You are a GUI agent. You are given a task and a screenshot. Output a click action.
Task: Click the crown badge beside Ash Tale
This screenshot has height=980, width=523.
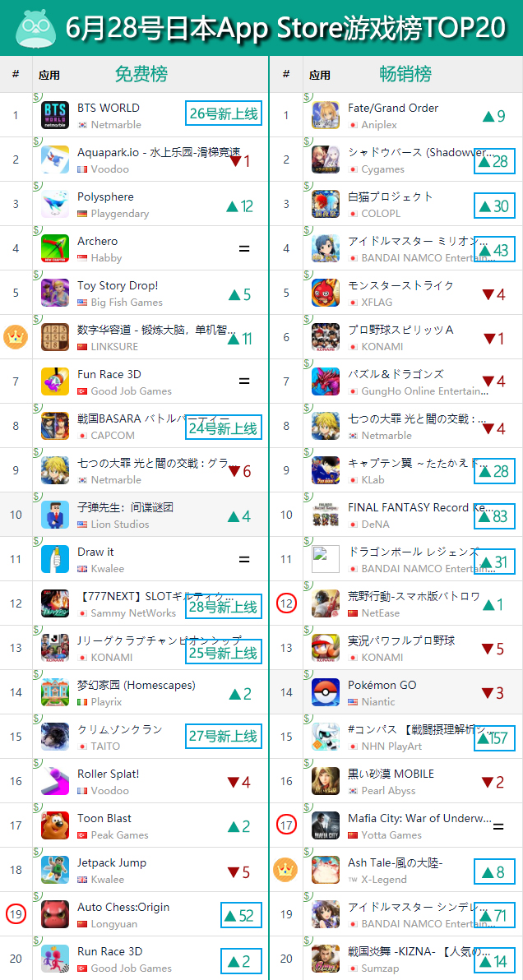click(x=285, y=869)
